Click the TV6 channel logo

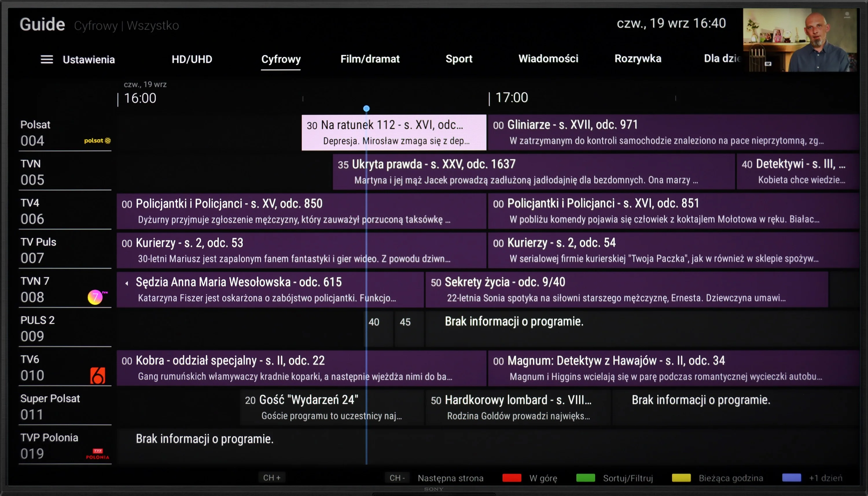click(x=98, y=376)
